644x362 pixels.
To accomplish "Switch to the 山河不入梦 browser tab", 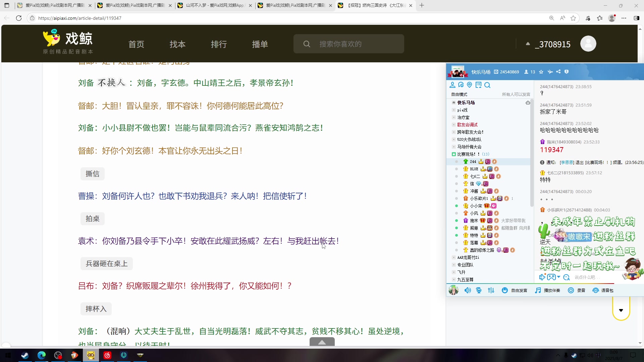I will pyautogui.click(x=215, y=5).
